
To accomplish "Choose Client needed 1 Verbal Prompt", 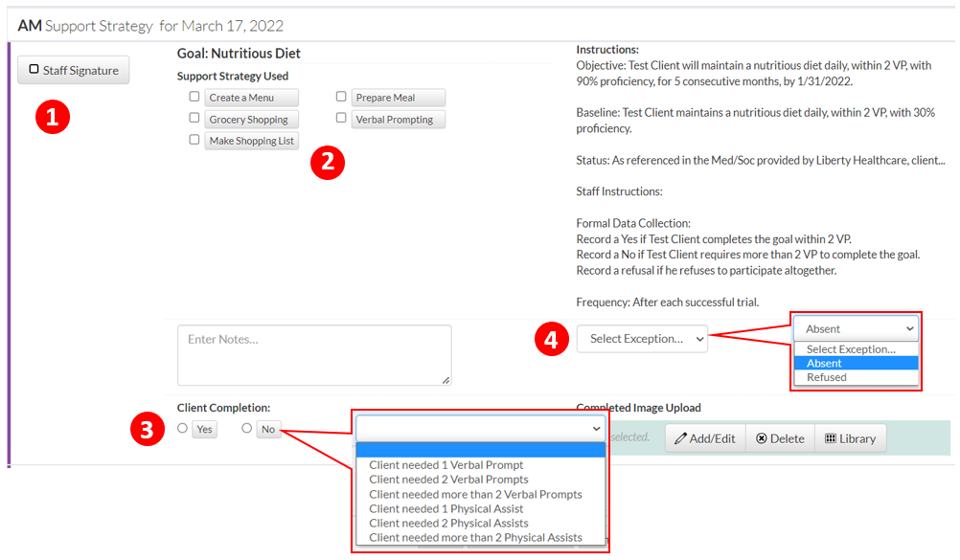I will 446,465.
